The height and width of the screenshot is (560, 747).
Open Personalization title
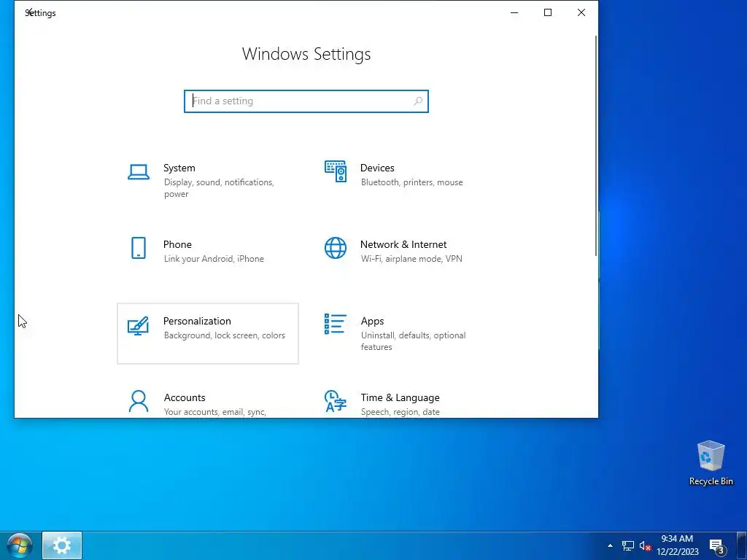click(x=197, y=321)
